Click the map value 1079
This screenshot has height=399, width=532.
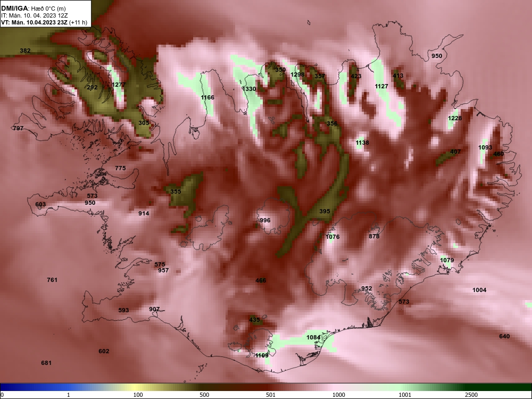(x=447, y=260)
